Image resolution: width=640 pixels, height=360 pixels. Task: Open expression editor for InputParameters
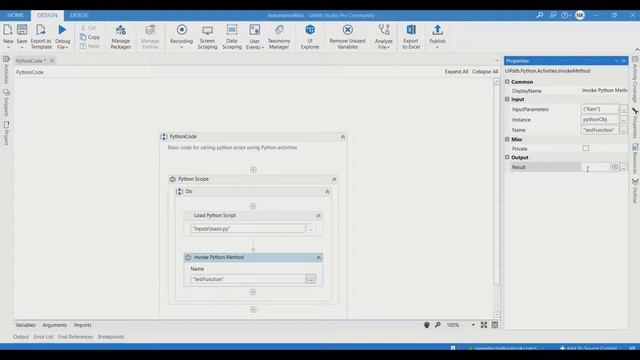click(623, 109)
